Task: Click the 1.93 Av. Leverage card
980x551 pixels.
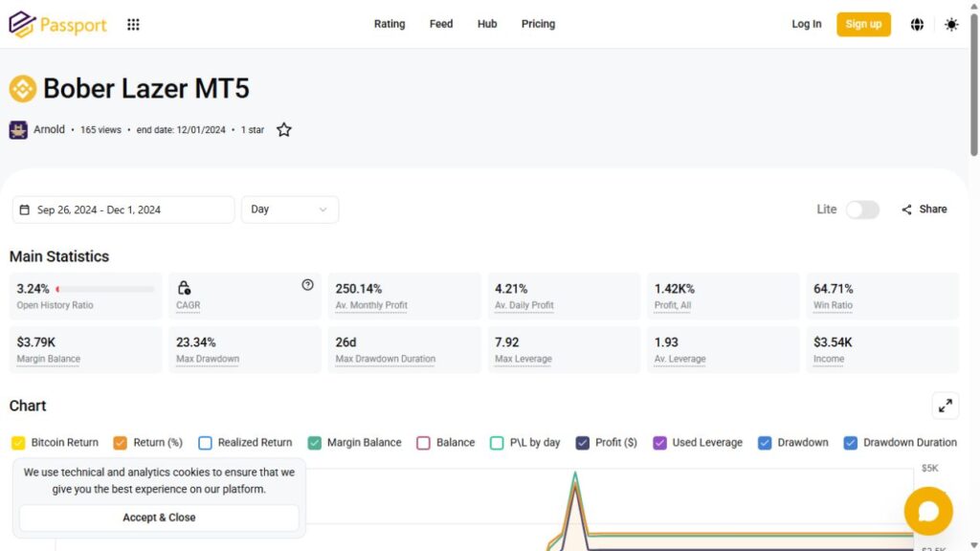Action: coord(724,350)
